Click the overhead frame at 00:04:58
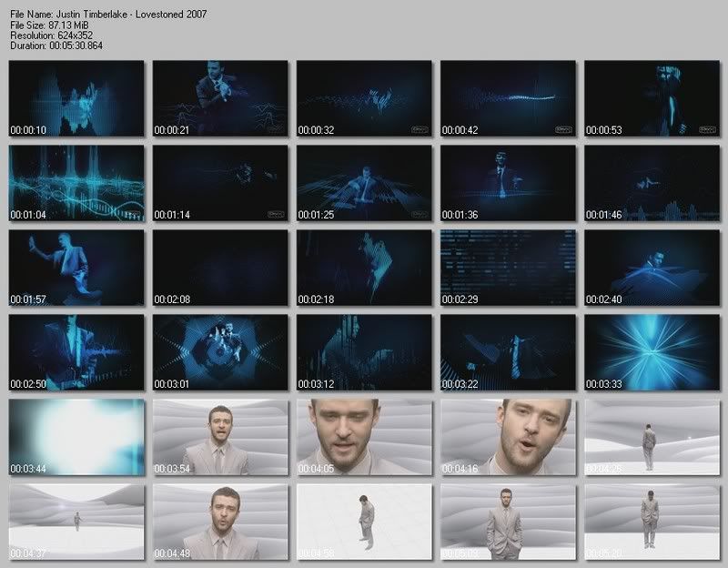This screenshot has height=568, width=728. [x=364, y=522]
